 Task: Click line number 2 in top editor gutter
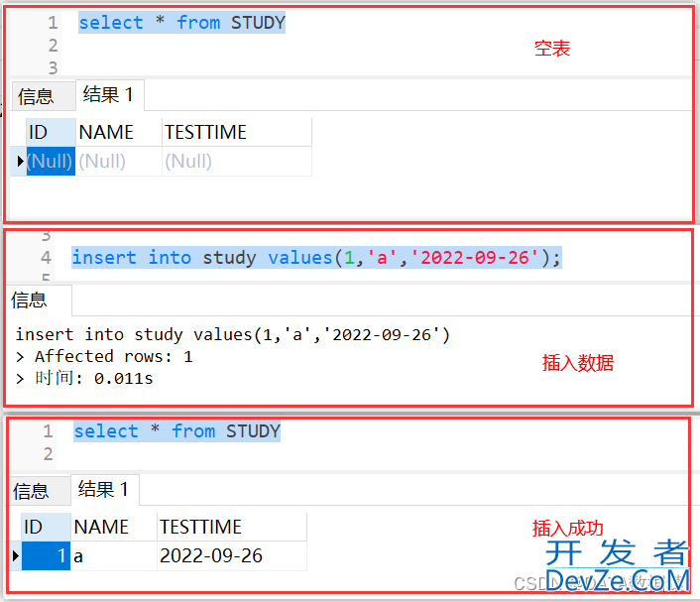pos(54,46)
